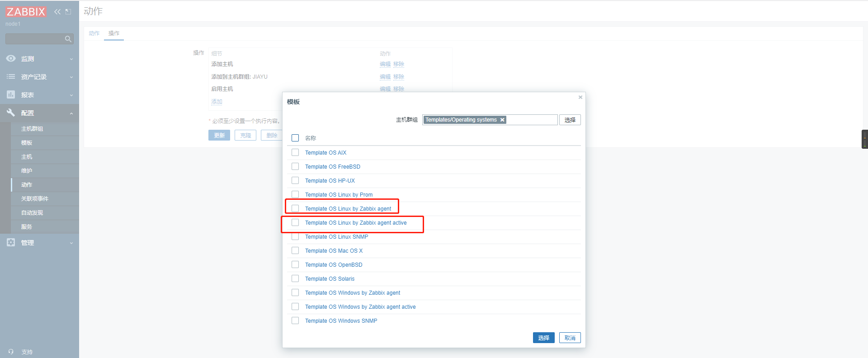
Task: Open Template OS Windows SNMP link
Action: (x=341, y=321)
